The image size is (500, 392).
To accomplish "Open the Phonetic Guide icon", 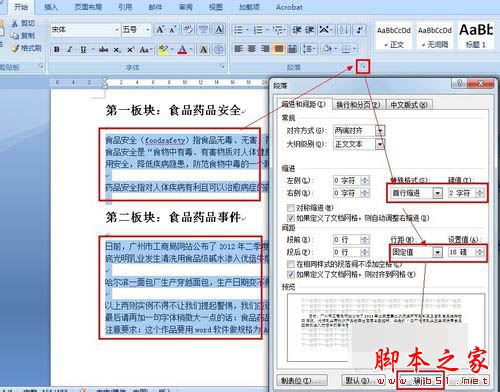I will pos(203,30).
